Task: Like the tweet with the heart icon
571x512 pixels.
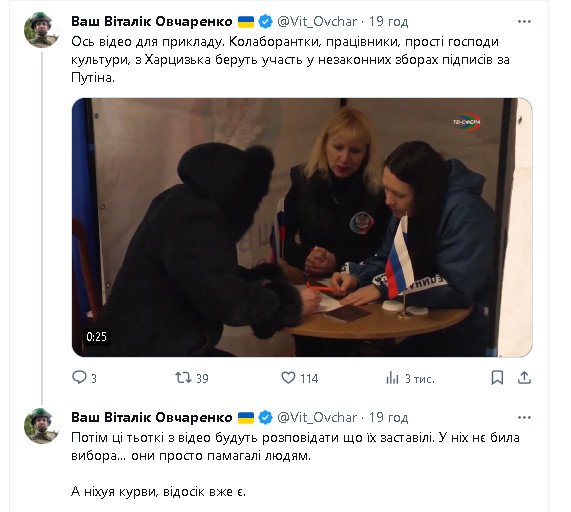Action: (x=288, y=378)
